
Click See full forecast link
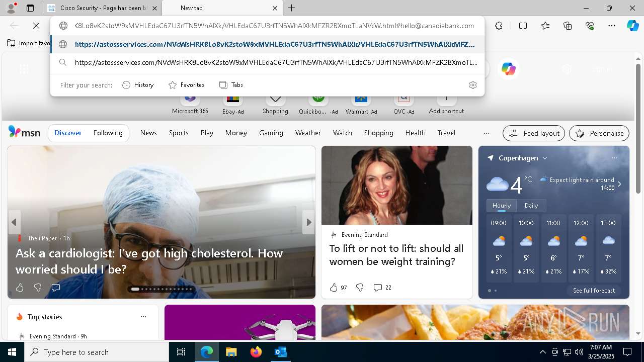[x=594, y=291]
